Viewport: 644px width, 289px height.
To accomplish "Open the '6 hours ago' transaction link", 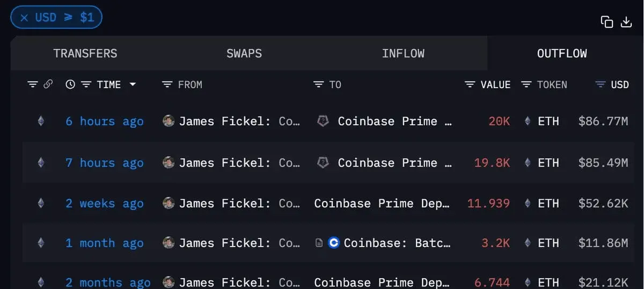I will coord(105,121).
